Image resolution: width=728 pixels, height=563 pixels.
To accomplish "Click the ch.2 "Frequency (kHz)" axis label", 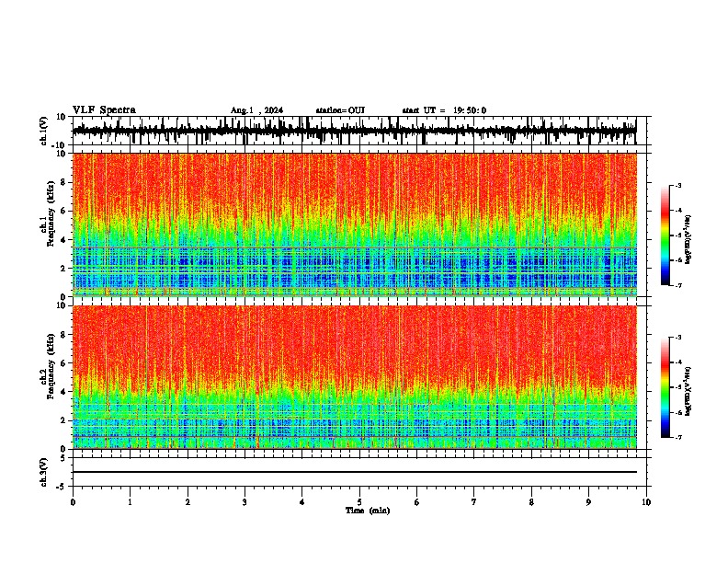I will click(51, 366).
